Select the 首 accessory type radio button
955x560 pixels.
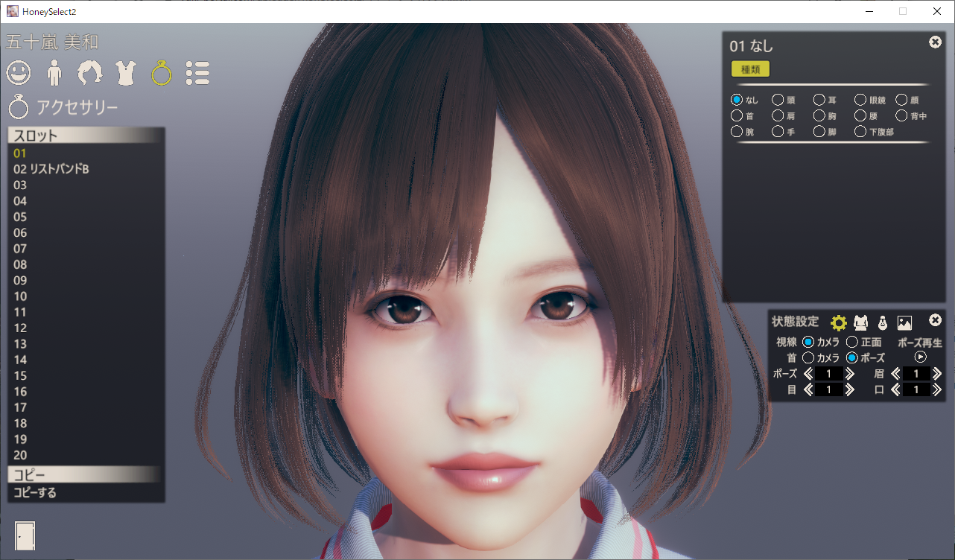coord(737,115)
